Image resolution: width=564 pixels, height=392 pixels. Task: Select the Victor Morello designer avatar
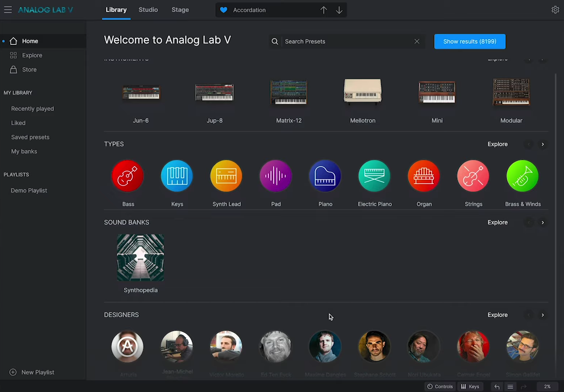coord(226,346)
